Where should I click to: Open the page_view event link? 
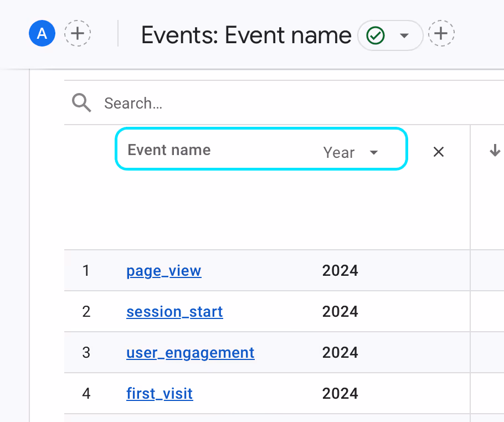tap(163, 271)
